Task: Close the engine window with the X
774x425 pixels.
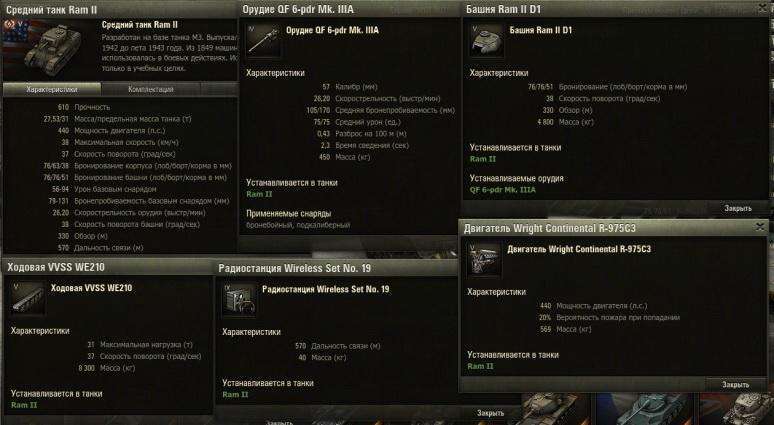Action: pyautogui.click(x=760, y=227)
